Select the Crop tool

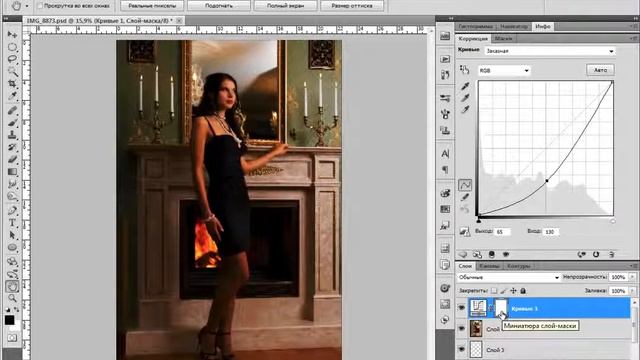coord(12,84)
